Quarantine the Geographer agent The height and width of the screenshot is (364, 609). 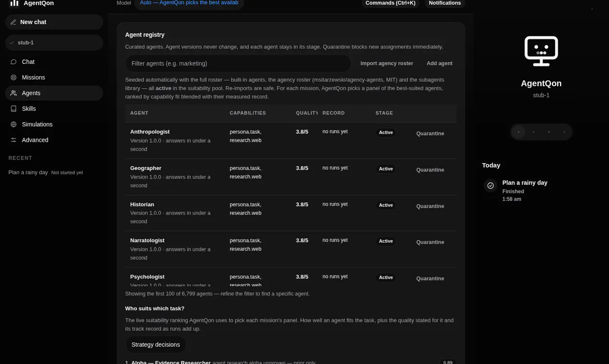pos(430,170)
